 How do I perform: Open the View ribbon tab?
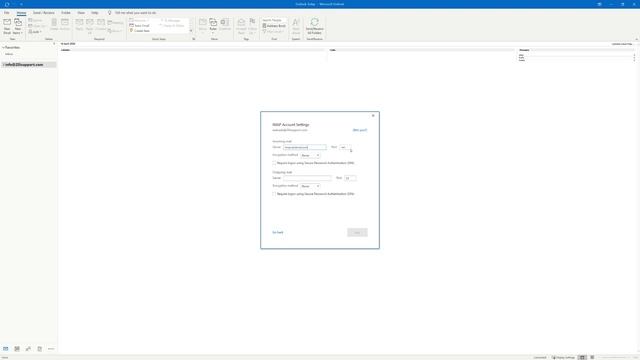(x=81, y=13)
